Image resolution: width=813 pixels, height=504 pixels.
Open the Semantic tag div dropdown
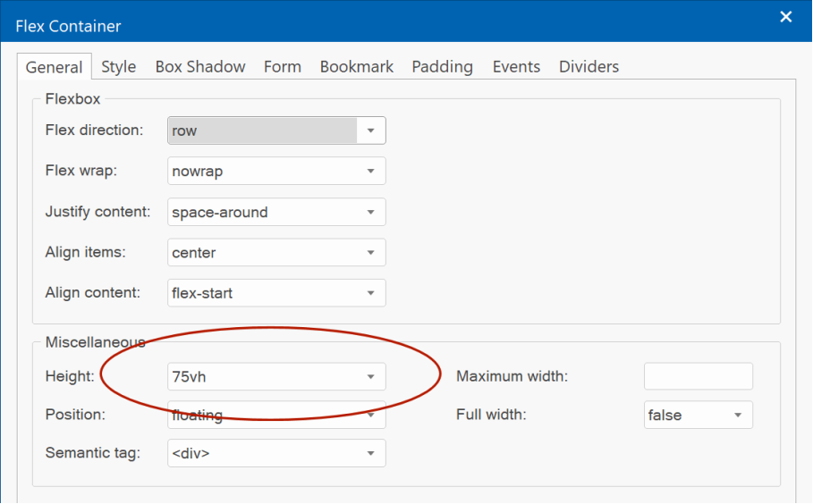[x=276, y=453]
